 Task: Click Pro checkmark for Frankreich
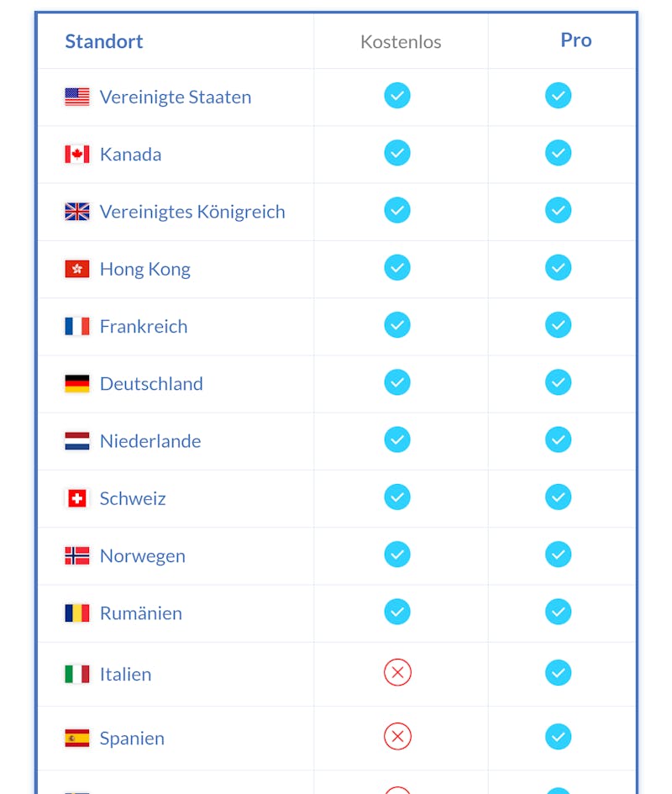[x=558, y=324]
